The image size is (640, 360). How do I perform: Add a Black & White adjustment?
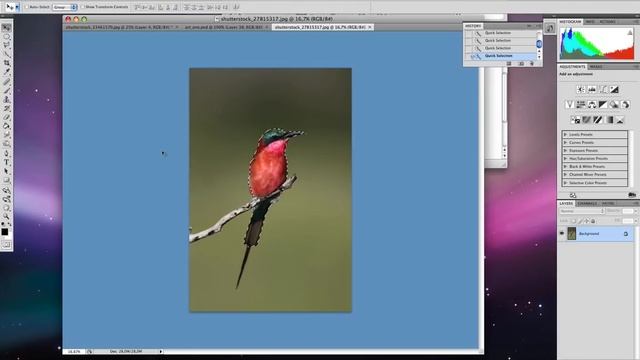603,104
